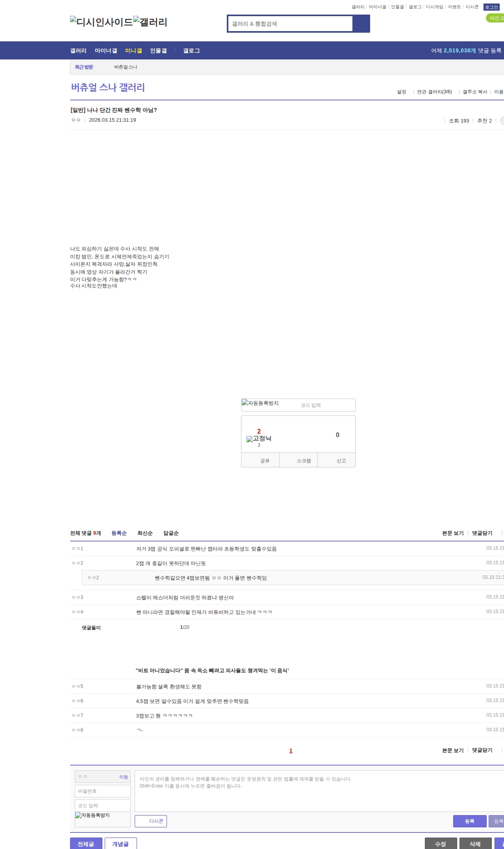Open the 미니갤 tab in the navigation bar
This screenshot has width=504, height=849.
click(133, 51)
